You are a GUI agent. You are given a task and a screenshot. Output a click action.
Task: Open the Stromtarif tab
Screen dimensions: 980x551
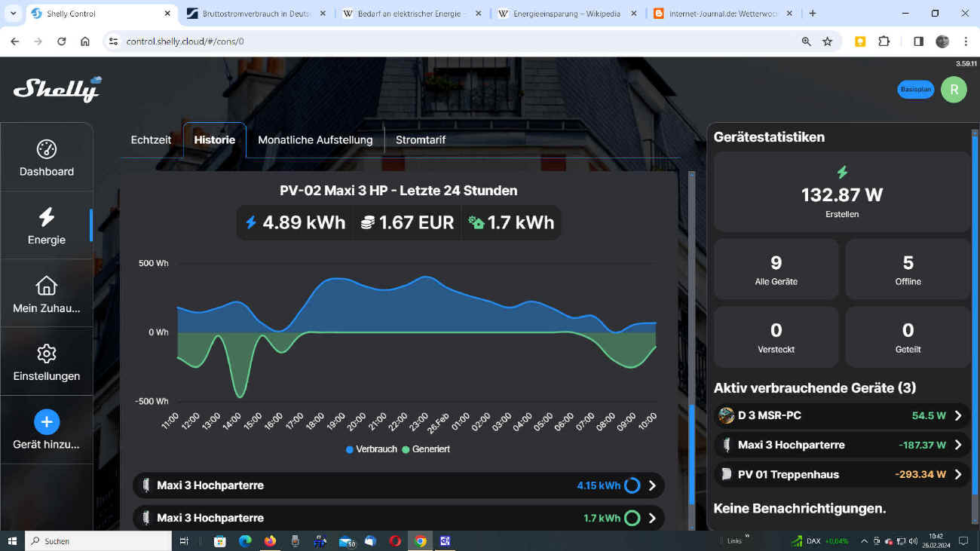(421, 140)
